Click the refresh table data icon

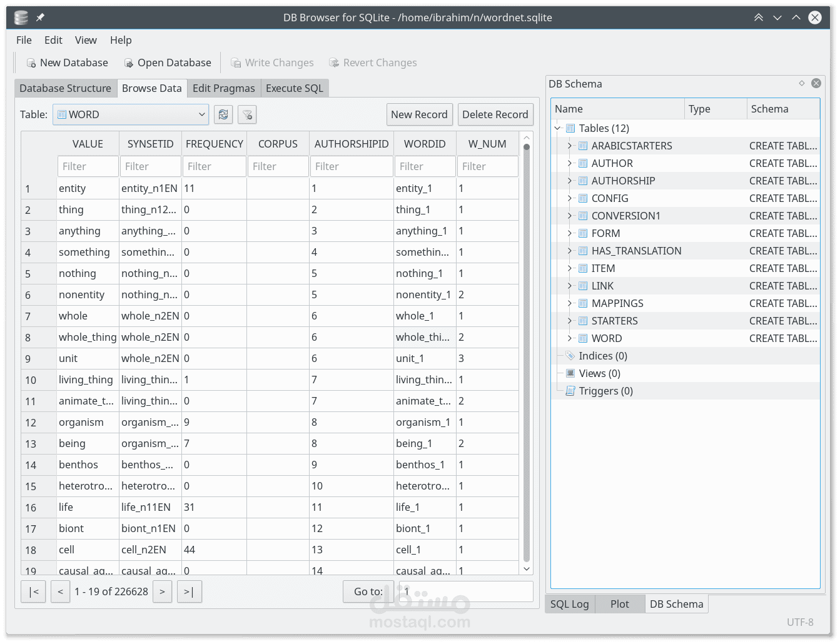click(x=223, y=114)
